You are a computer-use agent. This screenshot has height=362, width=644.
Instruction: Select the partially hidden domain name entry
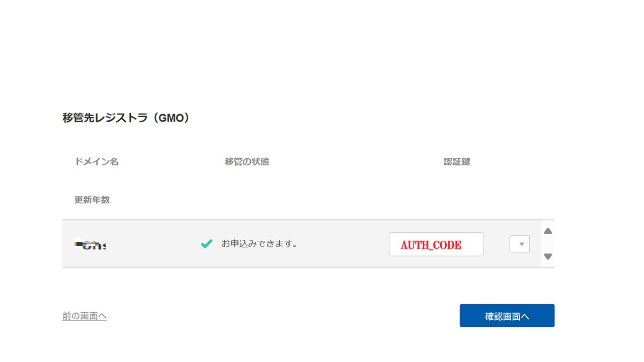pyautogui.click(x=91, y=245)
